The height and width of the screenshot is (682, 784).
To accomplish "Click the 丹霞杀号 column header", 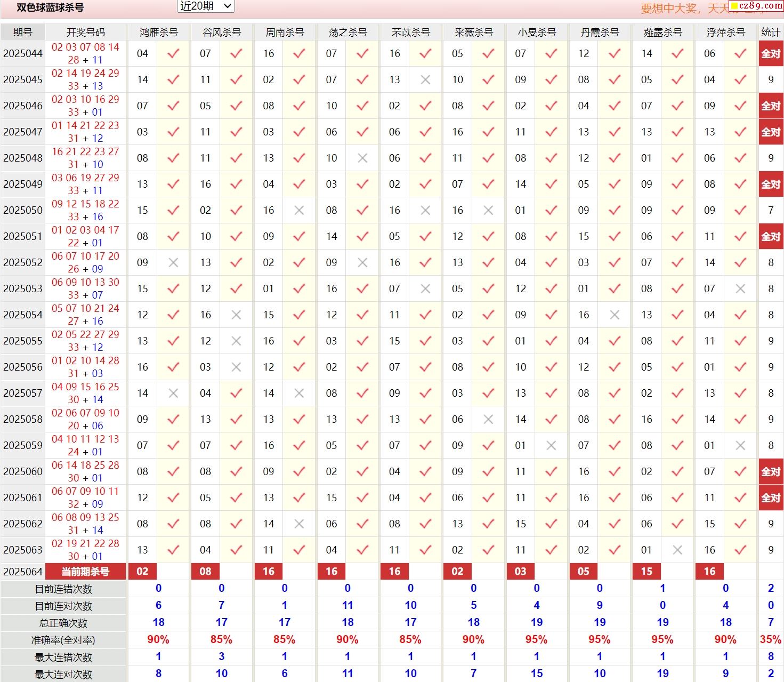I will [600, 32].
